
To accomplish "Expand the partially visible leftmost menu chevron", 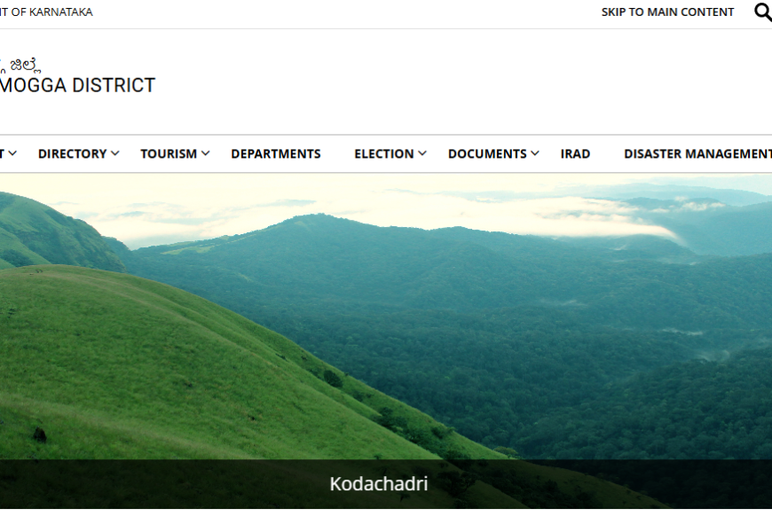I will click(12, 153).
